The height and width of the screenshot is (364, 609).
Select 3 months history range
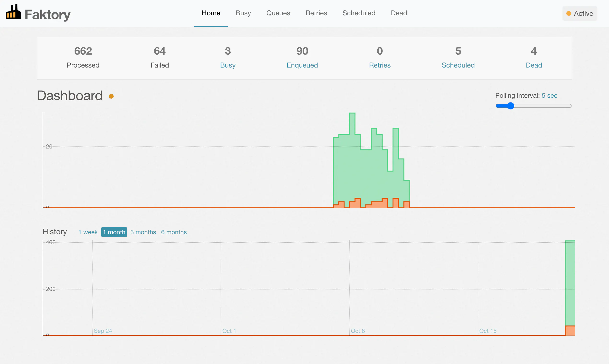pyautogui.click(x=143, y=232)
